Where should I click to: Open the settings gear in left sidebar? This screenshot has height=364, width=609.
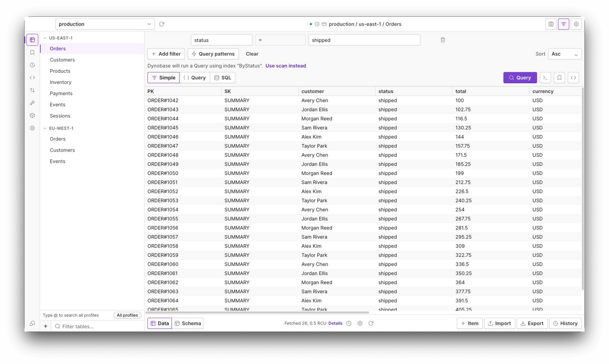[32, 128]
